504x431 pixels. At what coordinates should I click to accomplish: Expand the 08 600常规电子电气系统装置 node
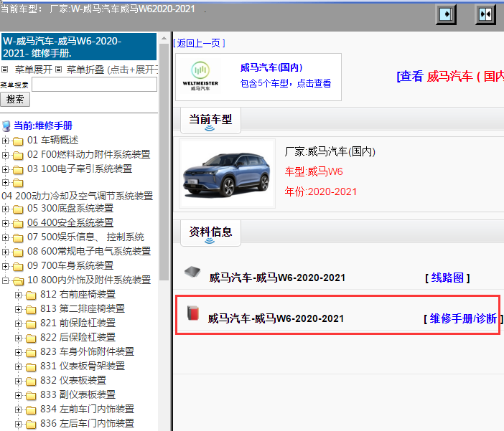[x=5, y=252]
